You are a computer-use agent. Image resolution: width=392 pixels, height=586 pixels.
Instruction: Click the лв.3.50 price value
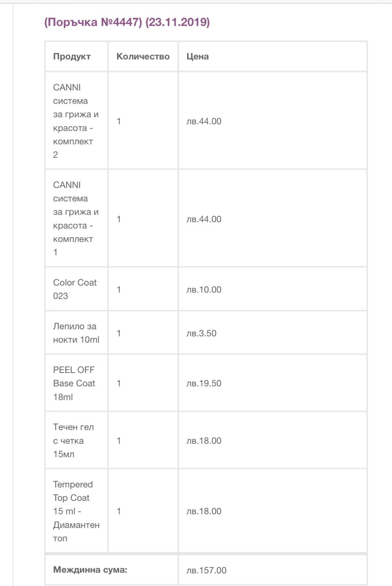(201, 333)
